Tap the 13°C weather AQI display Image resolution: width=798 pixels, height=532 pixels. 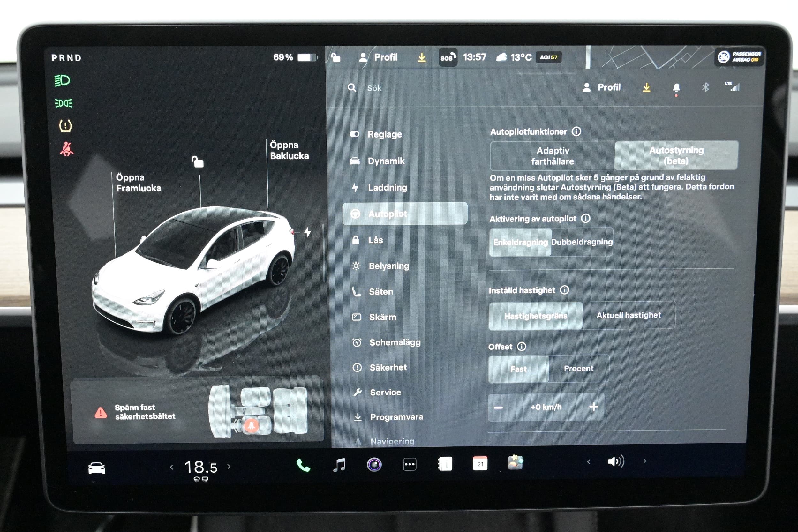(x=529, y=57)
